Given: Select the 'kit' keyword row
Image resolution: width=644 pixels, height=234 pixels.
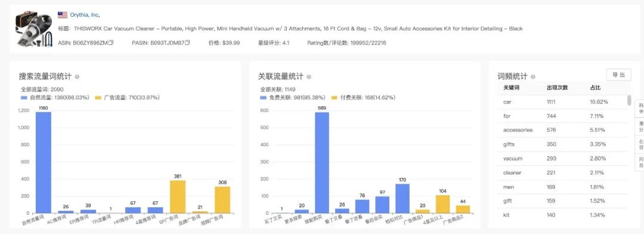Looking at the screenshot, I should tap(562, 215).
